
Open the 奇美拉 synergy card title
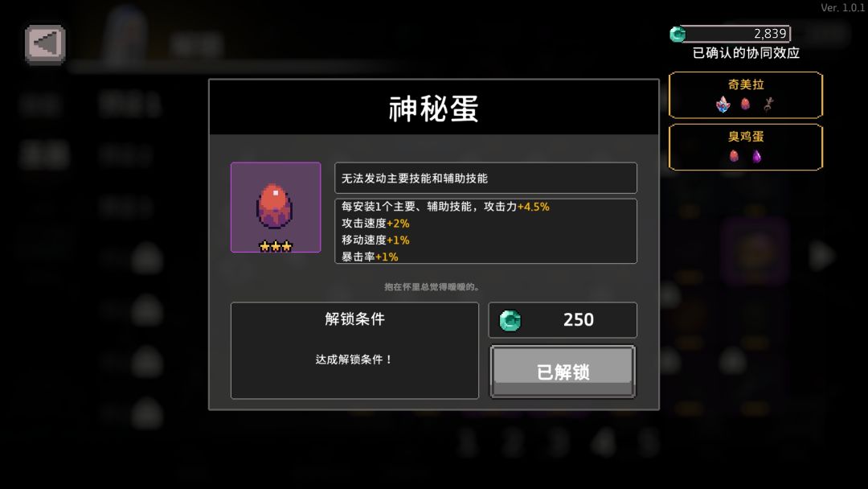coord(746,84)
